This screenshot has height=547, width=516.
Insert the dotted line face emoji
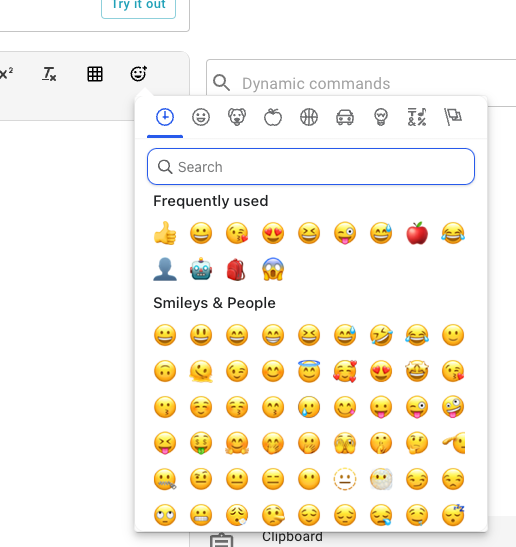(345, 479)
